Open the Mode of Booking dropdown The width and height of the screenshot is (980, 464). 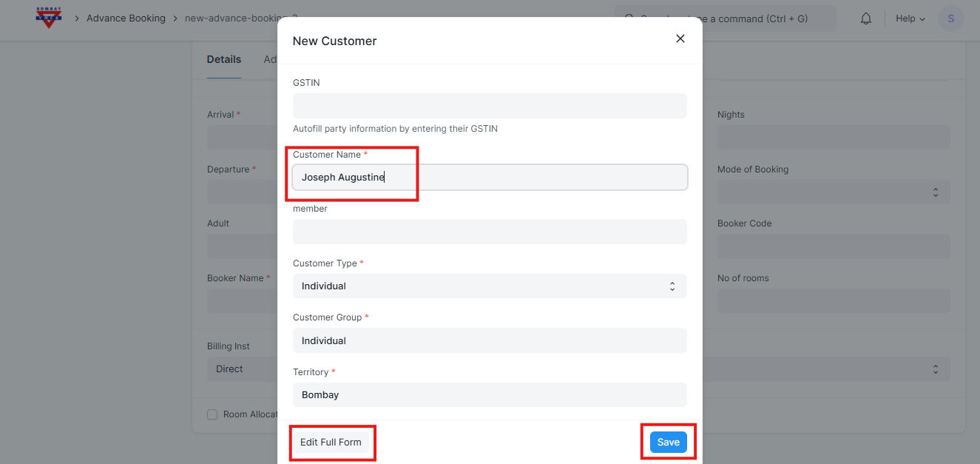click(x=834, y=192)
